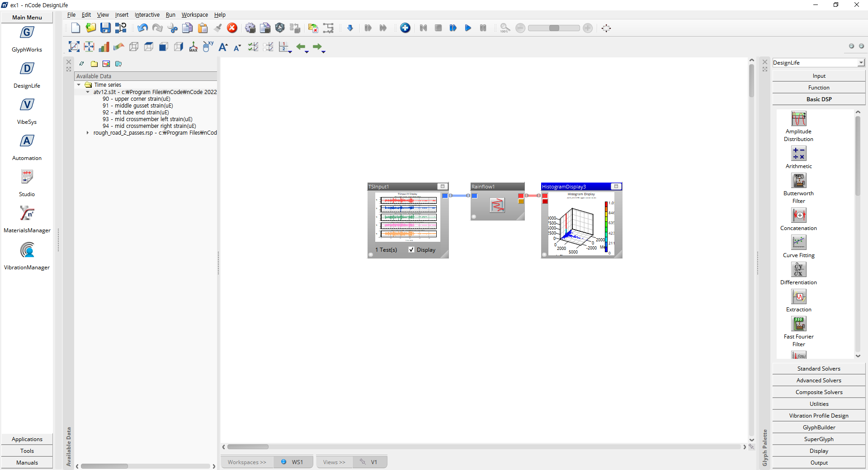This screenshot has height=470, width=868.
Task: Click the undo arrow icon
Action: (x=142, y=28)
